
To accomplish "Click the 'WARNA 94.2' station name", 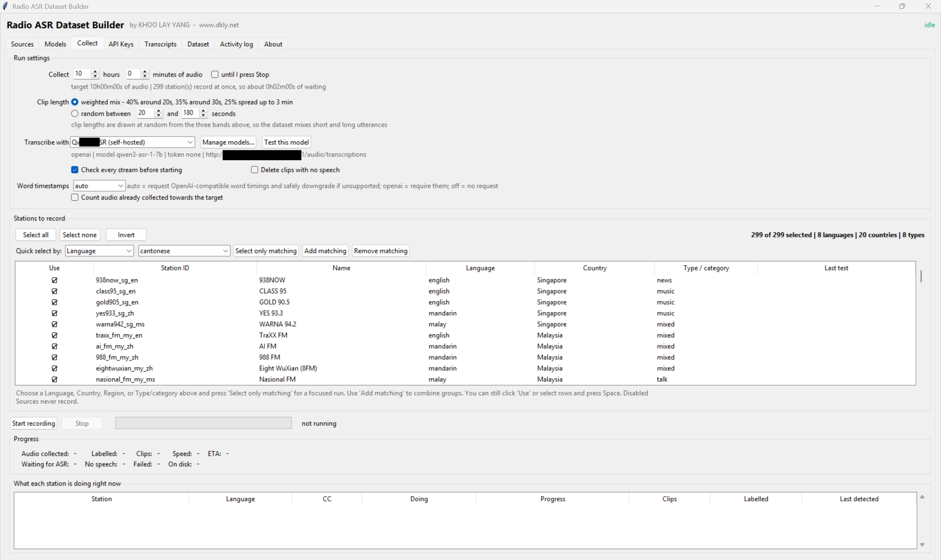I will 278,324.
